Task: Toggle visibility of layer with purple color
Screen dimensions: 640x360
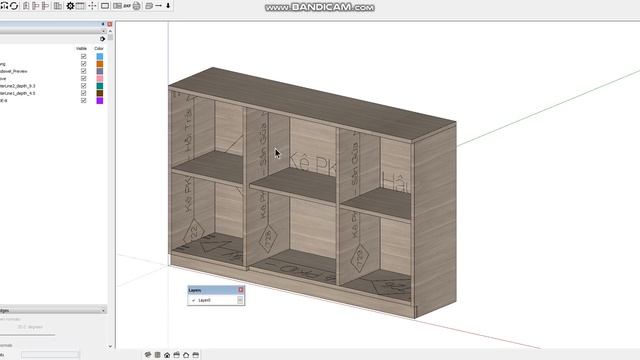Action: point(84,100)
